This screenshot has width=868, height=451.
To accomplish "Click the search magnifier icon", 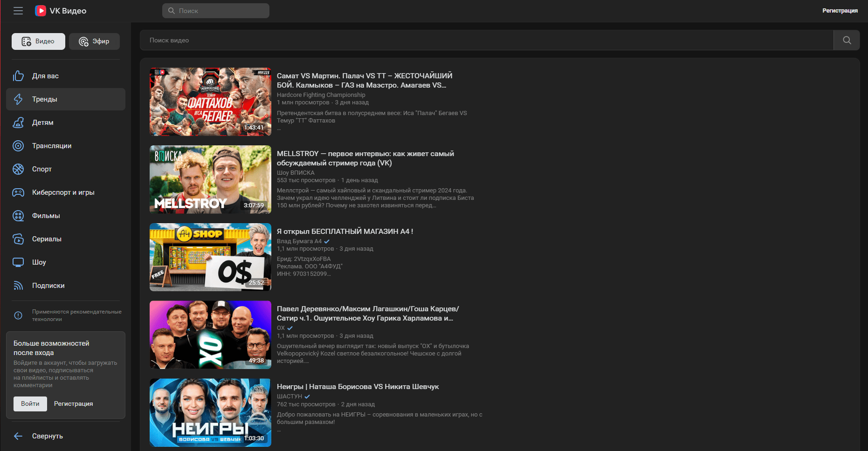I will [x=847, y=40].
